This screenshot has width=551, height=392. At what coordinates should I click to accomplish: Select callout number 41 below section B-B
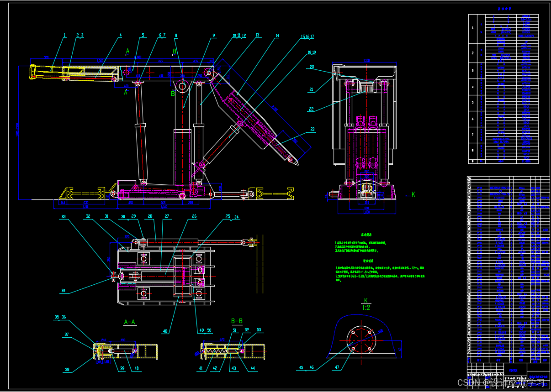click(x=200, y=369)
